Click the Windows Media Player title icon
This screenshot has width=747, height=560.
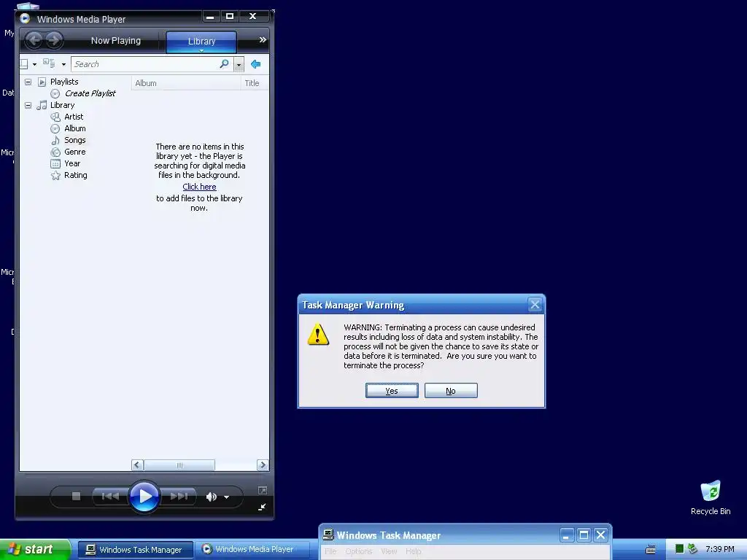[26, 18]
